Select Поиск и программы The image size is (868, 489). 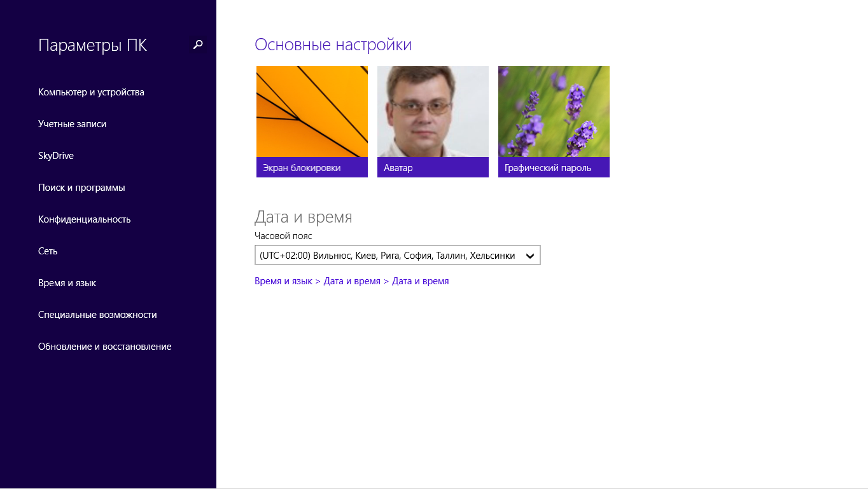pyautogui.click(x=81, y=188)
